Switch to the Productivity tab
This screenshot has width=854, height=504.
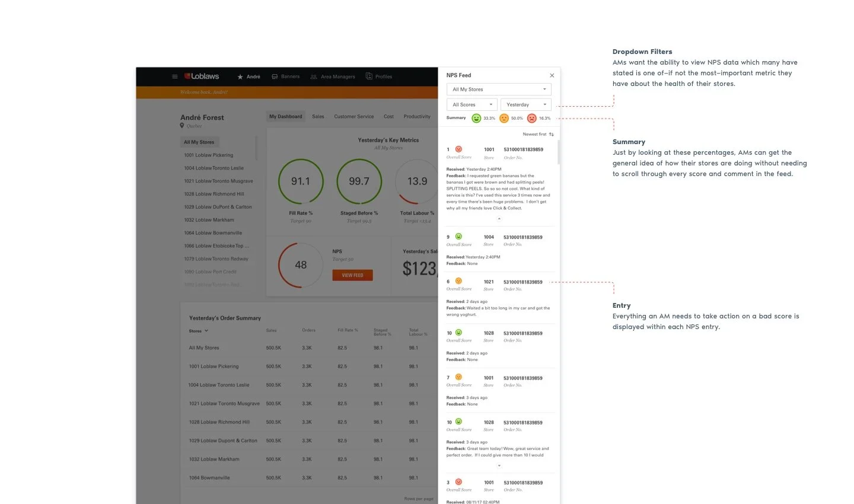[417, 116]
